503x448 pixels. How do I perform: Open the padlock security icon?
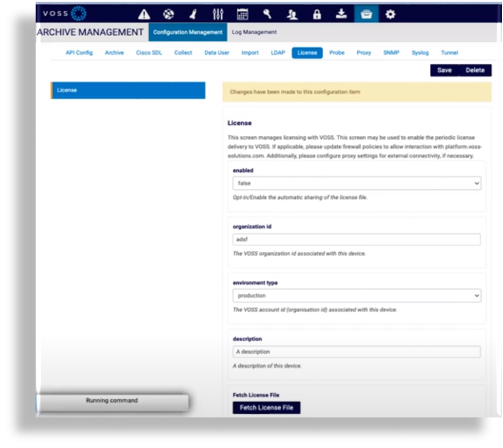tap(317, 14)
